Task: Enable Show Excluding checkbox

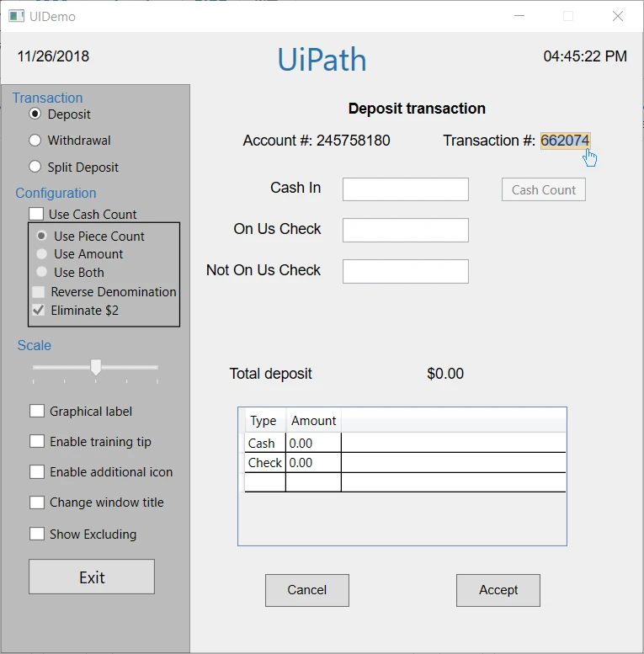Action: [37, 534]
